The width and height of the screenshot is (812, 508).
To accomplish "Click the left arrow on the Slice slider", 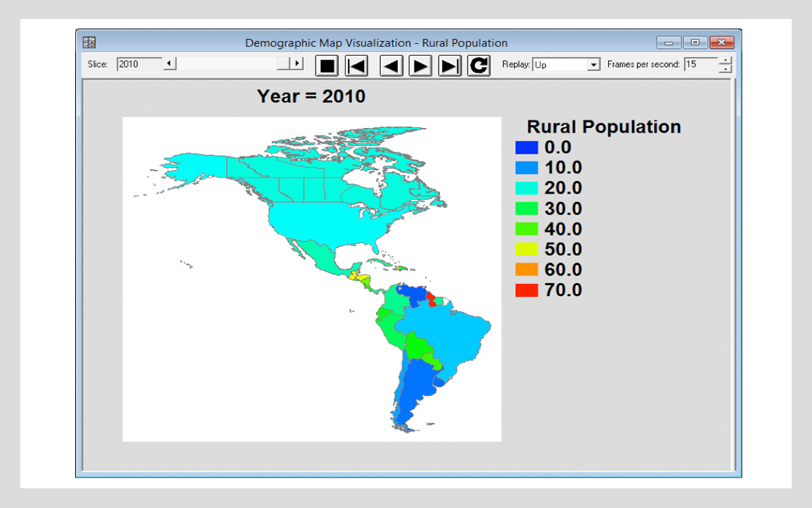I will 169,64.
